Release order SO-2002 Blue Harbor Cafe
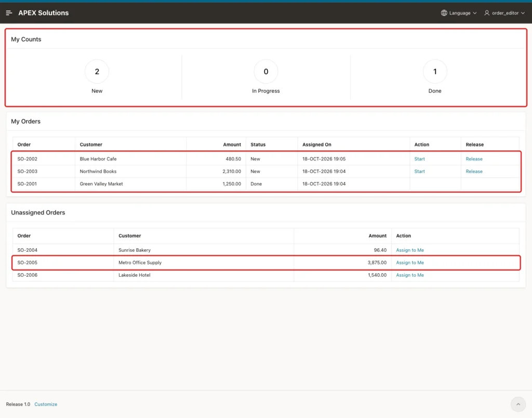Image resolution: width=532 pixels, height=418 pixels. point(474,159)
